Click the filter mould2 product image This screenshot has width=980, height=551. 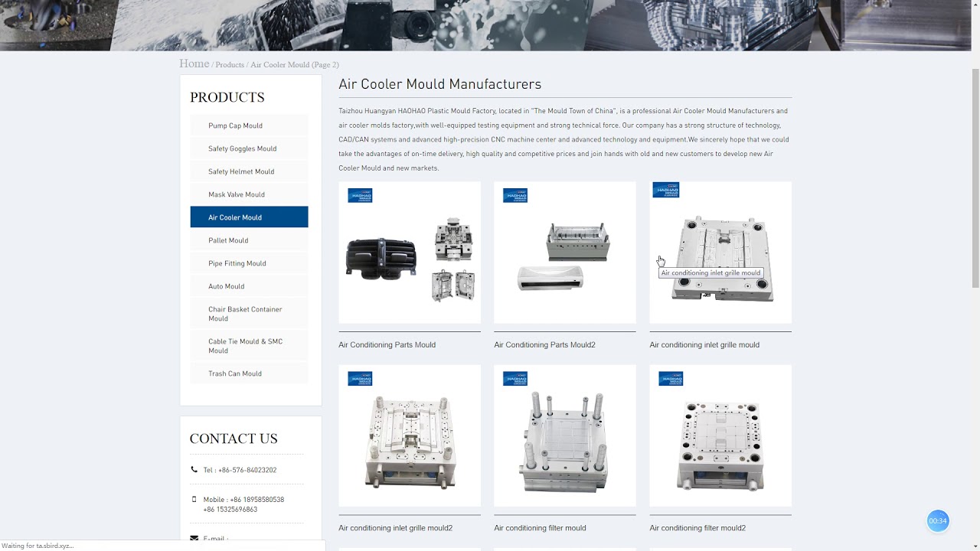[720, 435]
